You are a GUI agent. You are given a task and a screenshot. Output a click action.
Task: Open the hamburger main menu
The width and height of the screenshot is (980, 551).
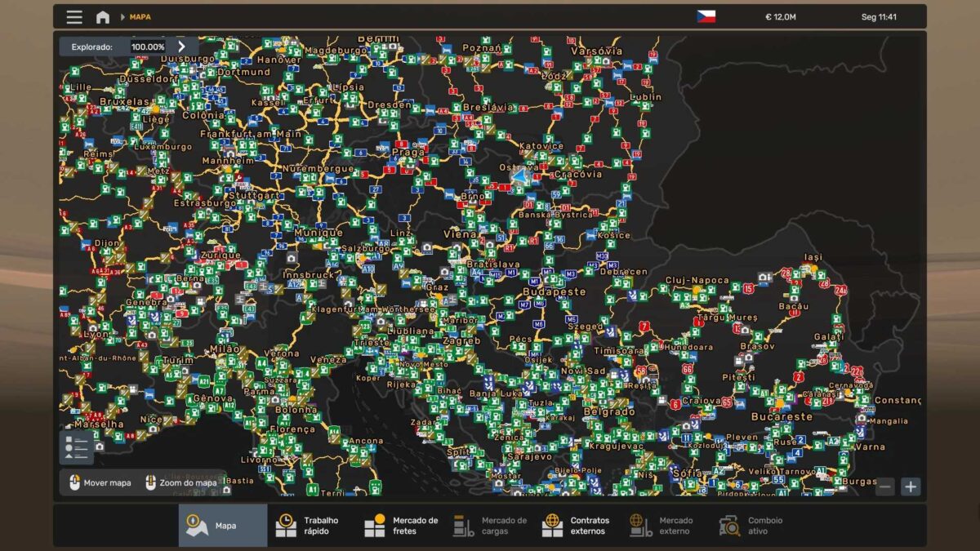click(74, 17)
